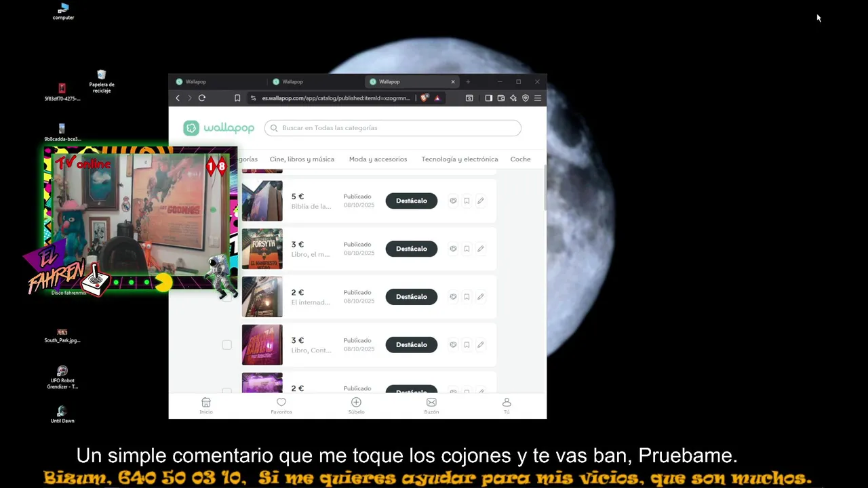Click Destácalo for the Forsyth book

click(412, 249)
